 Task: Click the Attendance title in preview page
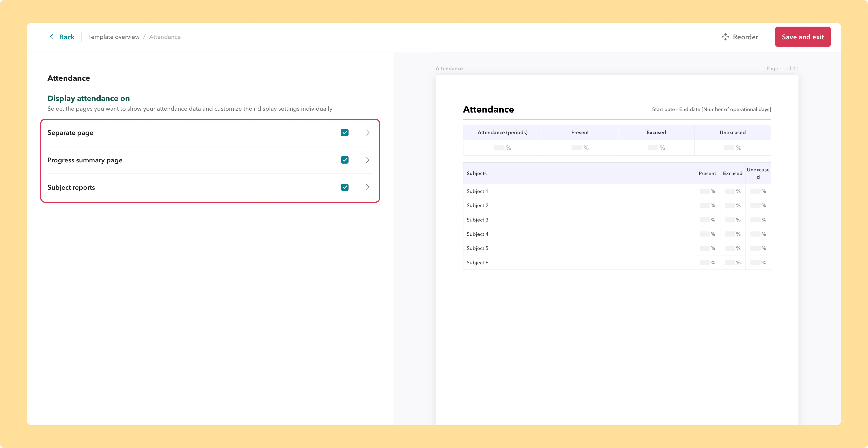[488, 109]
